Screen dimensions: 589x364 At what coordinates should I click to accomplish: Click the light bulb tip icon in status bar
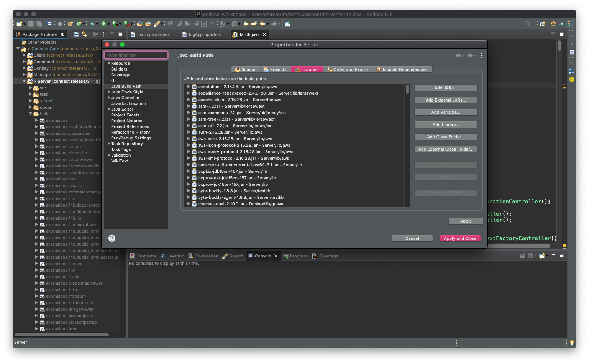click(572, 343)
